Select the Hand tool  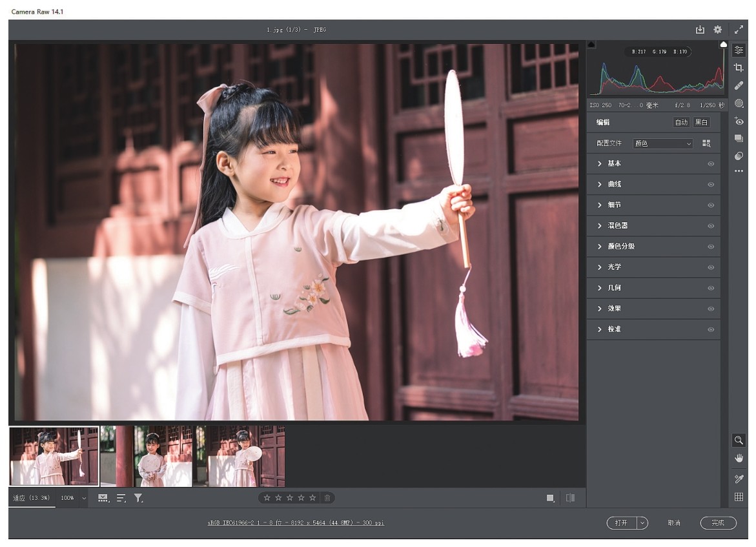[739, 458]
